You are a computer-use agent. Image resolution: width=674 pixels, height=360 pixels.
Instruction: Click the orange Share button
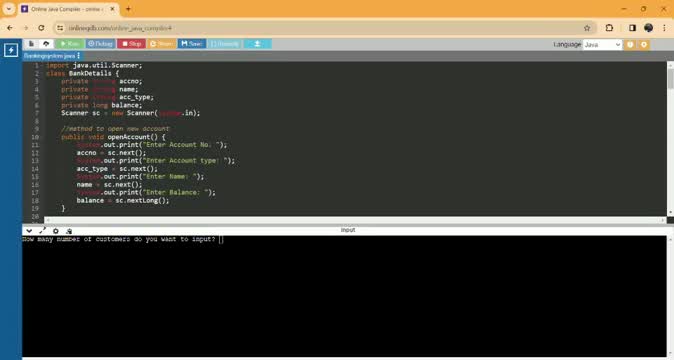tap(161, 44)
